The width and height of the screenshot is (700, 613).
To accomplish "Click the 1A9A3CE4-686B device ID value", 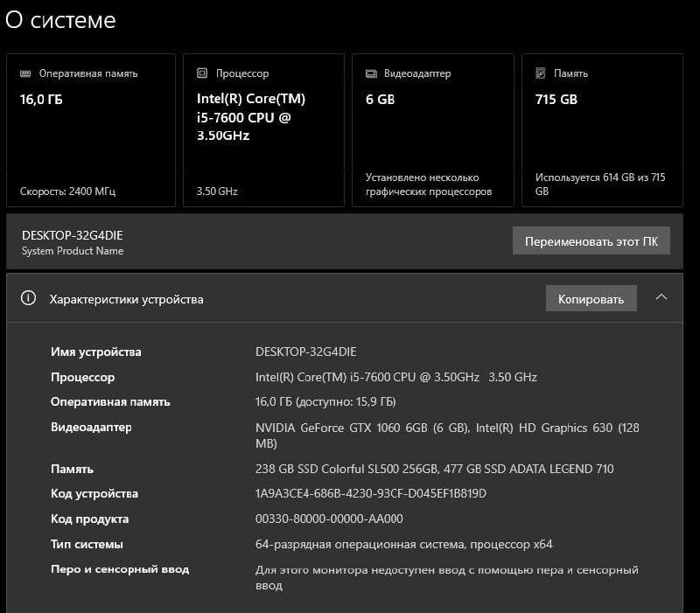I will [x=370, y=493].
